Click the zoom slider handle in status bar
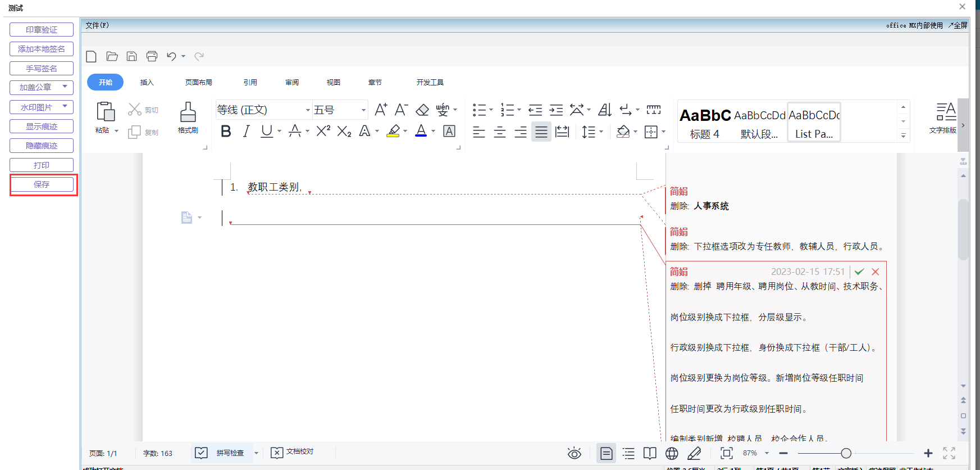Screen dimensions: 980x470 pyautogui.click(x=846, y=453)
